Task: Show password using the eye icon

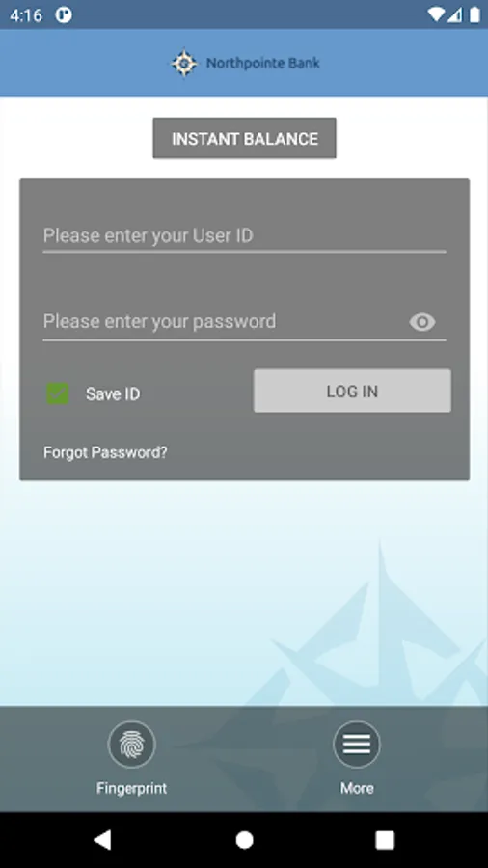Action: (x=422, y=321)
